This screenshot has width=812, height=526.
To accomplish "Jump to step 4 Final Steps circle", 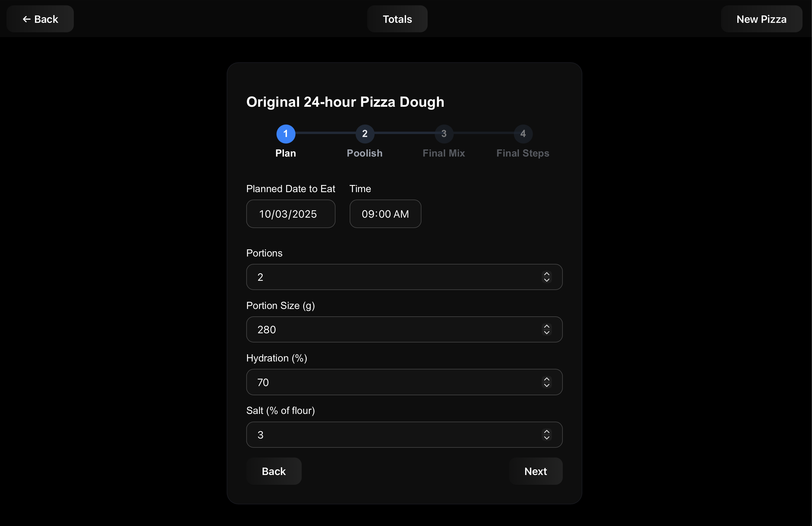I will point(523,134).
